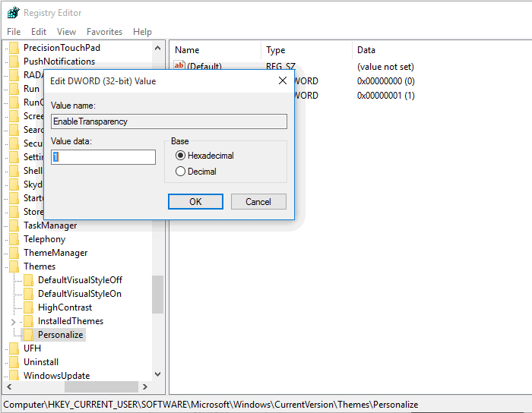Click the (Default) string value icon
This screenshot has height=413, width=532.
pyautogui.click(x=179, y=65)
